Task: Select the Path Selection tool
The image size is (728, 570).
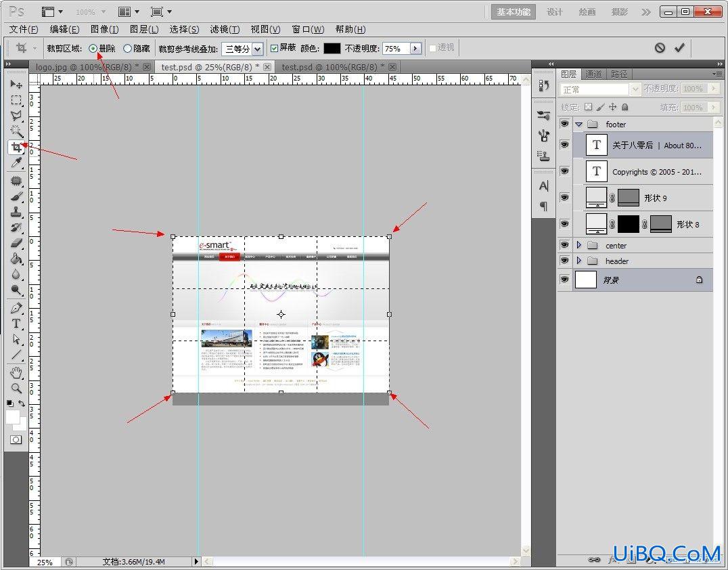Action: point(16,340)
